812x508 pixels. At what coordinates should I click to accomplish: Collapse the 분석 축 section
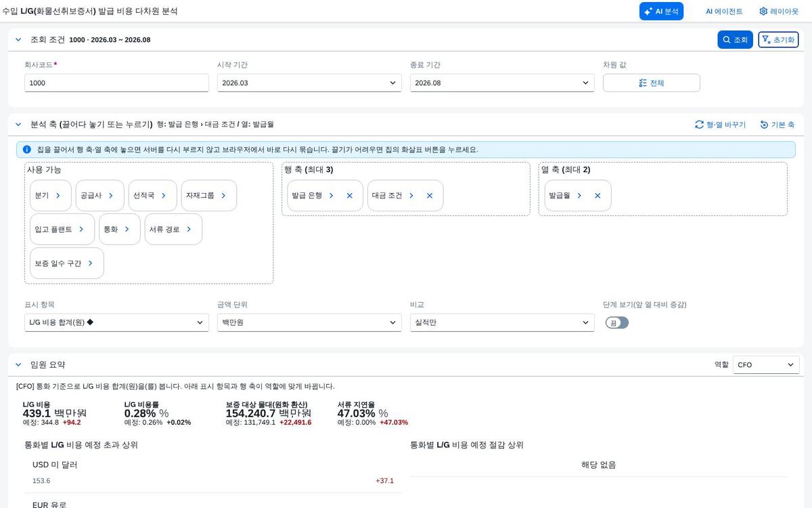point(18,125)
